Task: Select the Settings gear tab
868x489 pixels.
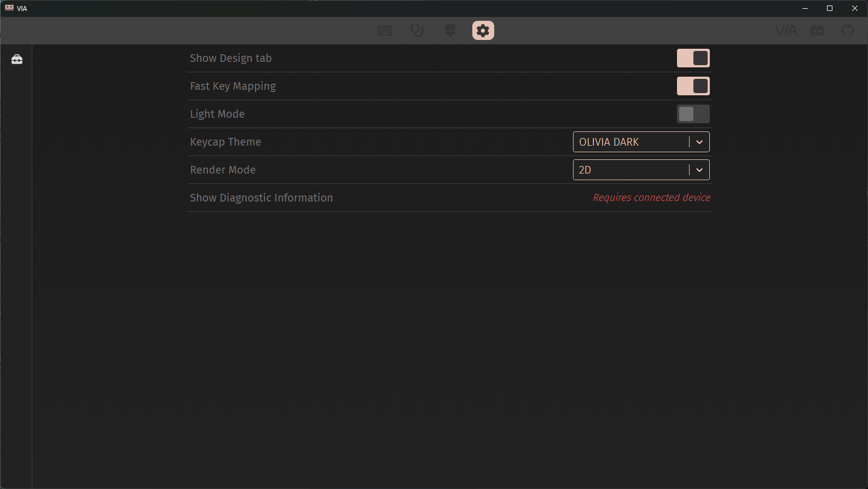Action: [x=483, y=31]
